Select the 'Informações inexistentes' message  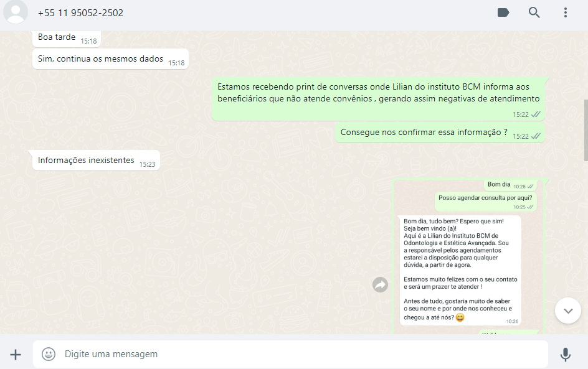click(x=96, y=161)
